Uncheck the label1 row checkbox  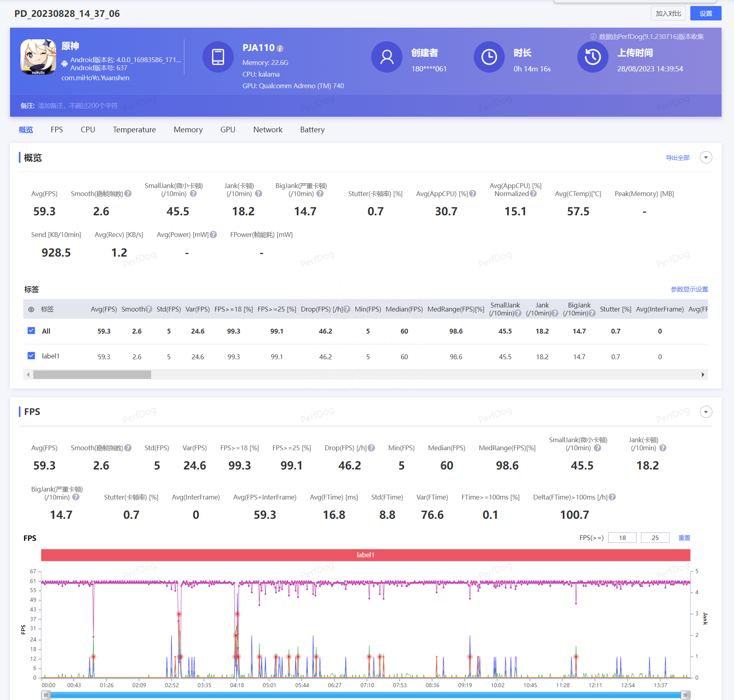[31, 356]
